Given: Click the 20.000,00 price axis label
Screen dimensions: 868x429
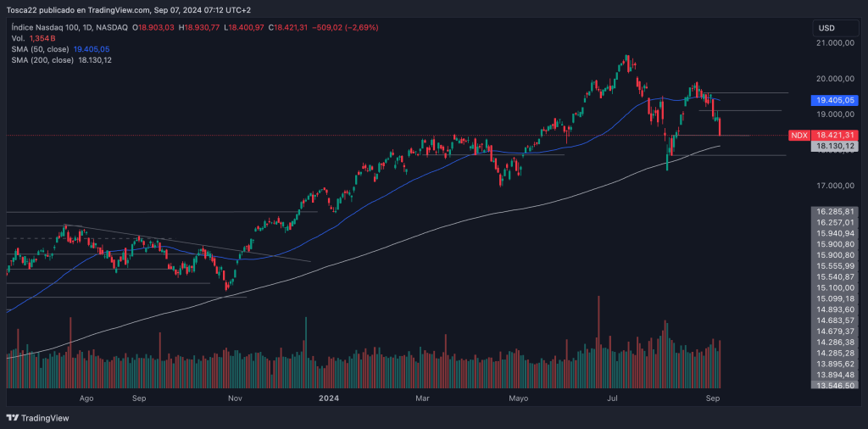Looking at the screenshot, I should [x=834, y=78].
